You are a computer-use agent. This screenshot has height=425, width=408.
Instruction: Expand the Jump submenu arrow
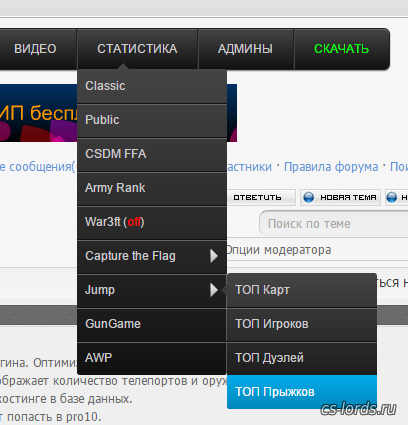[214, 290]
